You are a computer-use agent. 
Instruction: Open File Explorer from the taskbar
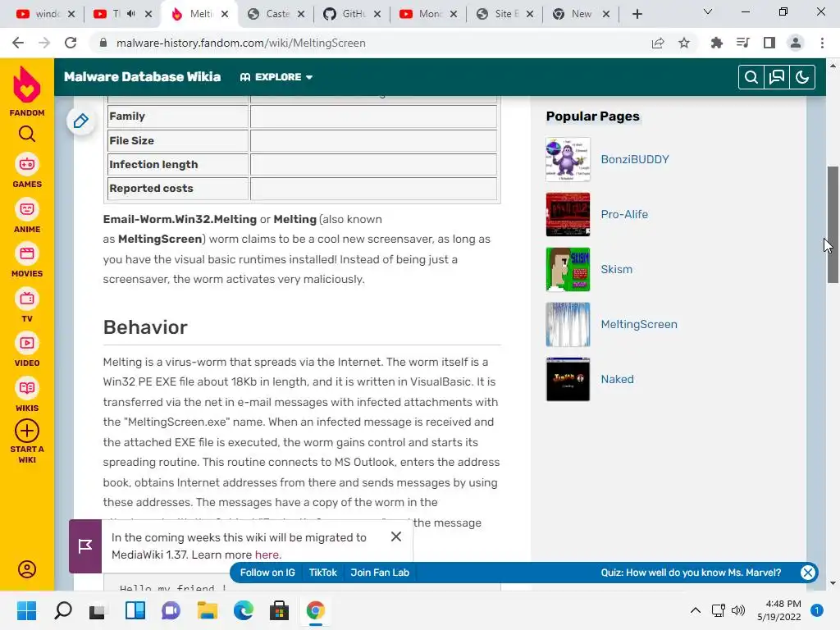click(x=207, y=610)
